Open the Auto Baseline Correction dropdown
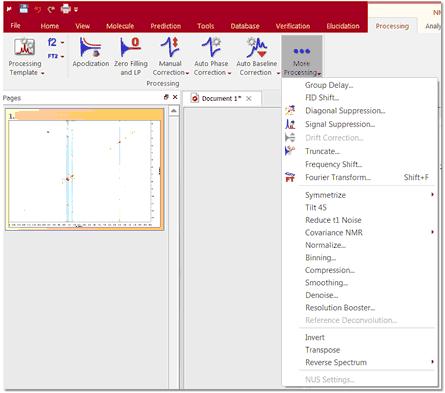The height and width of the screenshot is (393, 445). [278, 73]
